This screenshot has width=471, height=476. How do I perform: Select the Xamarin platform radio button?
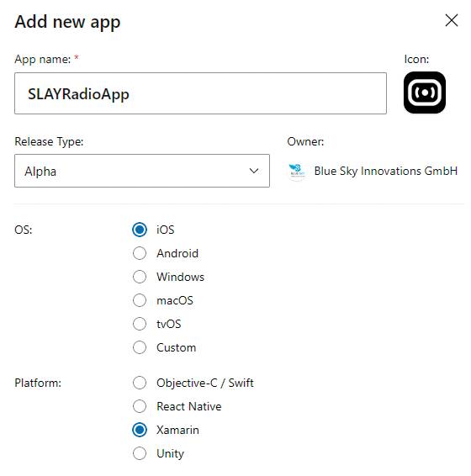140,430
